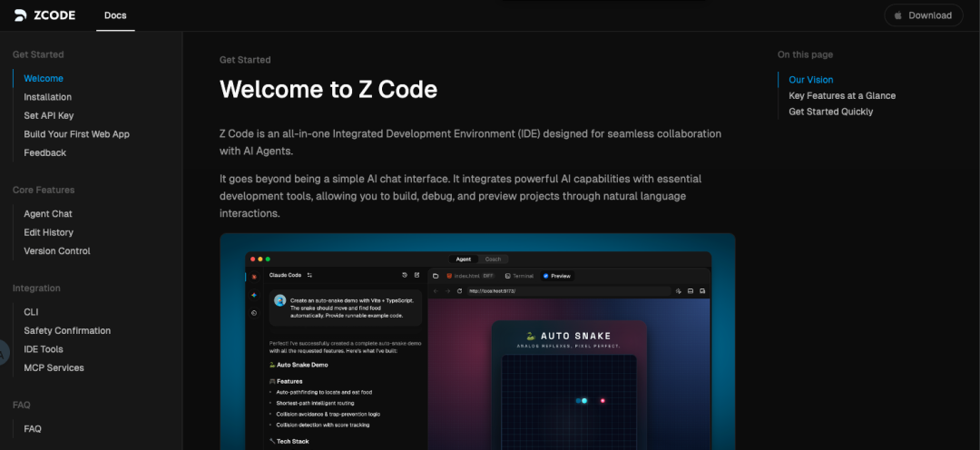Click user avatar in embedded chat message
980x450 pixels.
tap(280, 300)
